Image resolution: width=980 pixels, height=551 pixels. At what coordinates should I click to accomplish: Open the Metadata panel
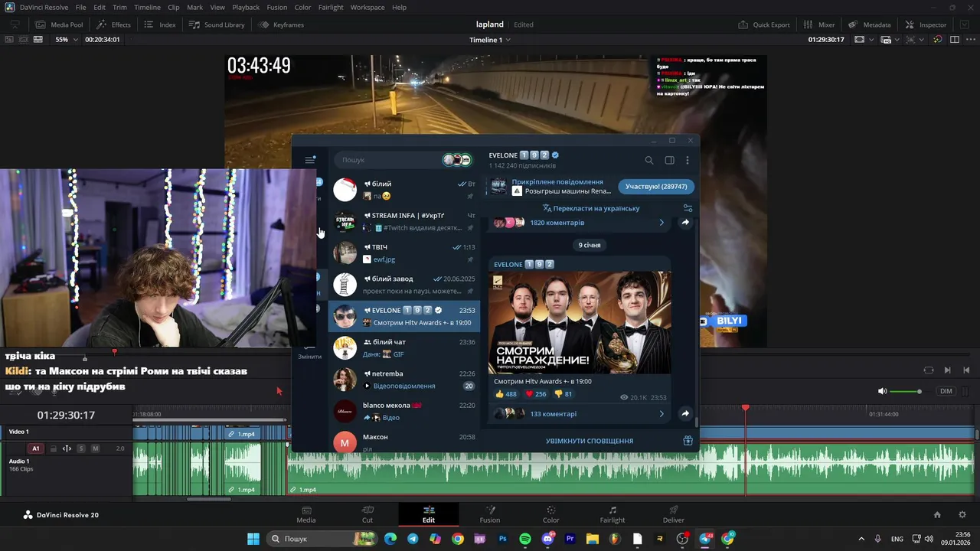[870, 24]
